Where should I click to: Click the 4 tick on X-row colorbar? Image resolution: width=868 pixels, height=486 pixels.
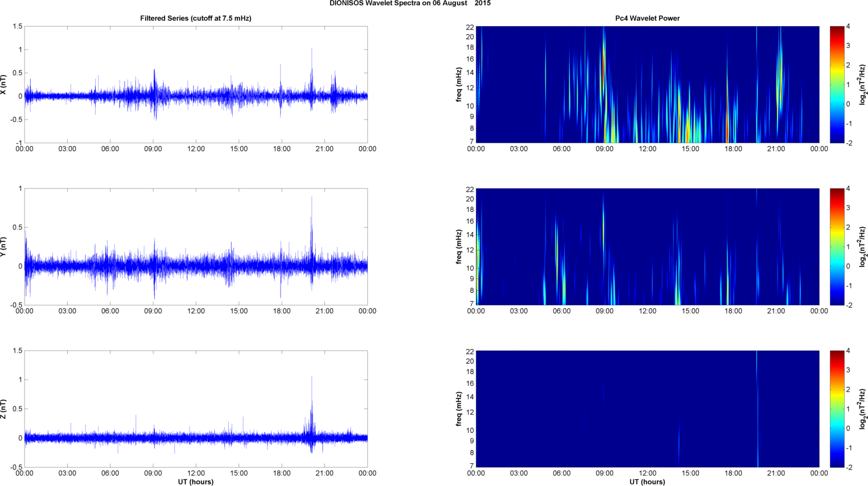[849, 26]
